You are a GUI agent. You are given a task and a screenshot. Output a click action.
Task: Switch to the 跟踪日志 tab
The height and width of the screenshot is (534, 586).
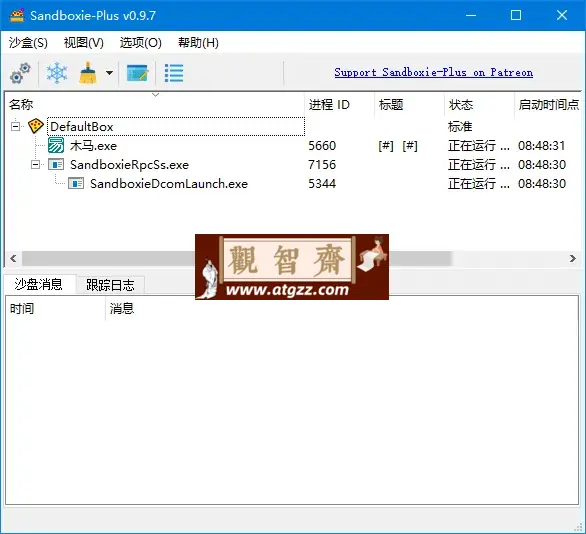[110, 285]
